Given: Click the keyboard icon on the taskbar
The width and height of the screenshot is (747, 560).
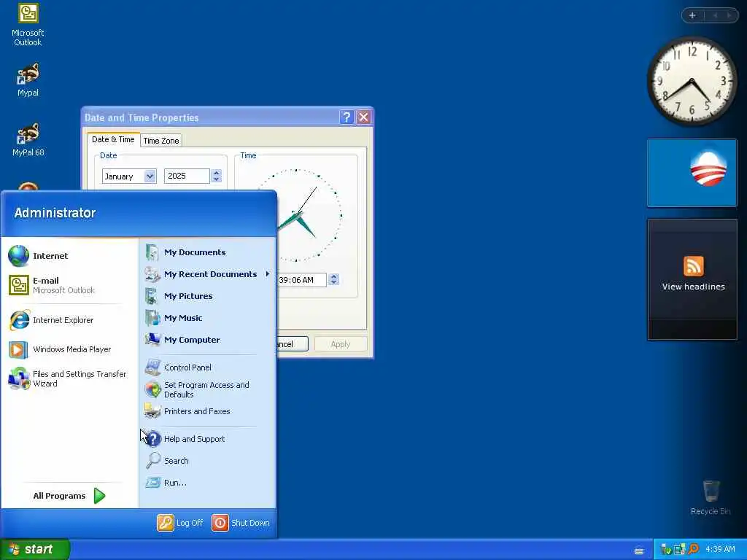Looking at the screenshot, I should (639, 551).
